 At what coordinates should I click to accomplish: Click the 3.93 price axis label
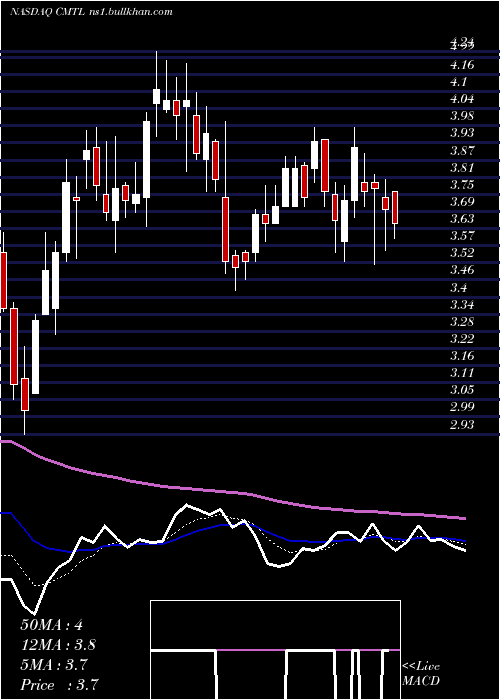pos(462,133)
